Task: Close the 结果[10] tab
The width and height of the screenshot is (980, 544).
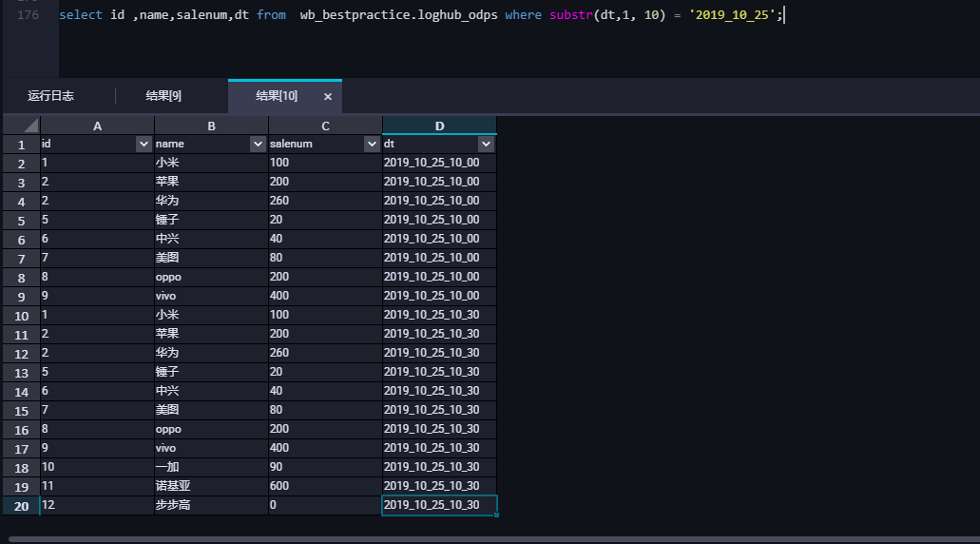Action: click(328, 96)
